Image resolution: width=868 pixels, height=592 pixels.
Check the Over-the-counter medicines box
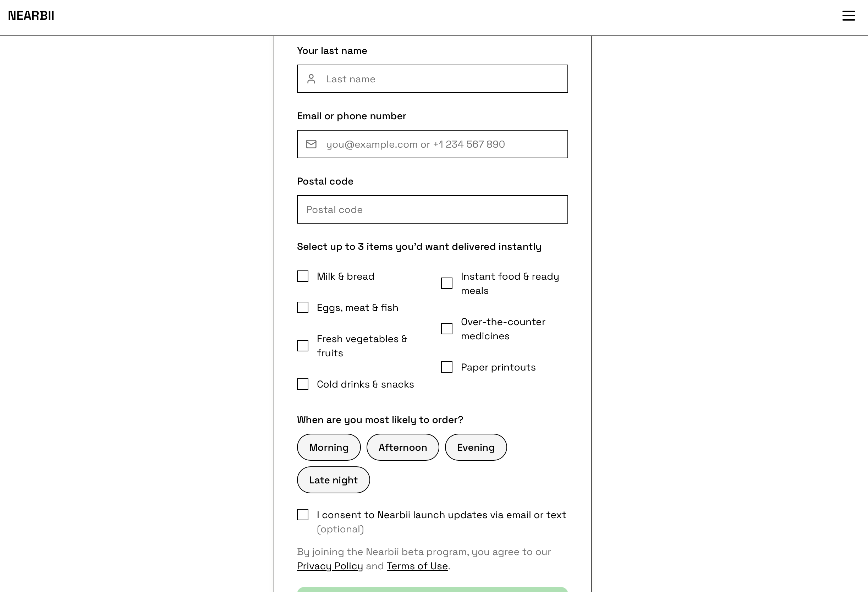pos(446,329)
